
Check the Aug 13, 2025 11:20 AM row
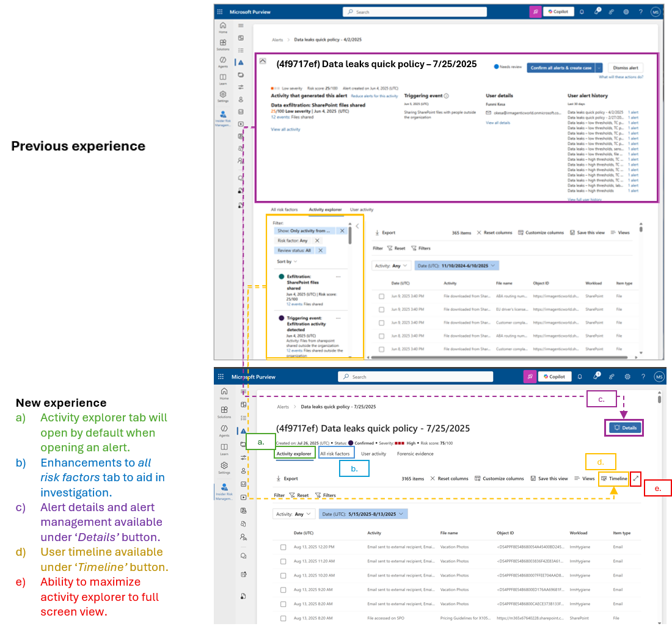pos(283,561)
